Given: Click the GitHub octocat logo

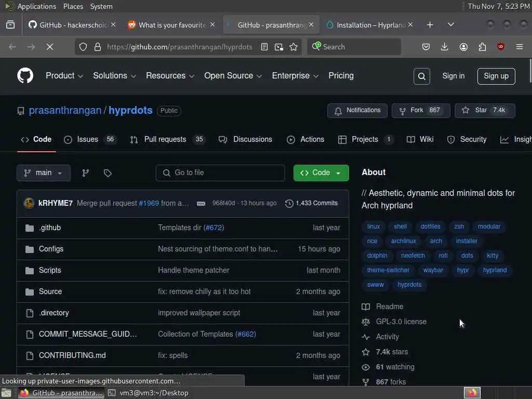Looking at the screenshot, I should (x=25, y=75).
